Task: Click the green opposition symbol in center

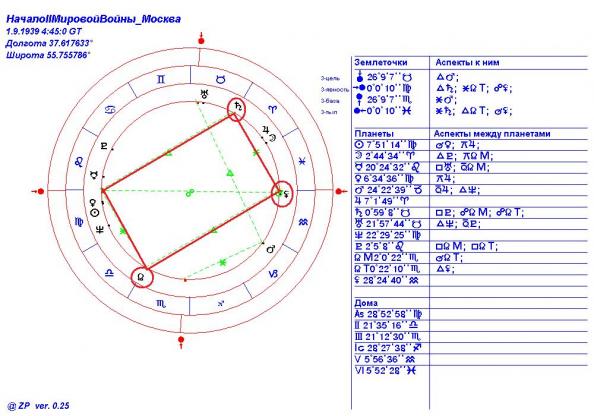Action: [x=189, y=193]
